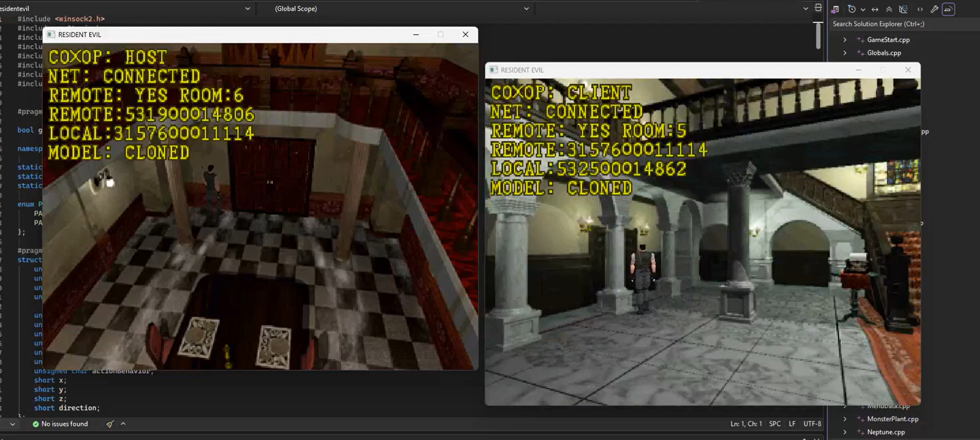Click the C++ file icon of GameStart.cpp

pyautogui.click(x=860, y=40)
